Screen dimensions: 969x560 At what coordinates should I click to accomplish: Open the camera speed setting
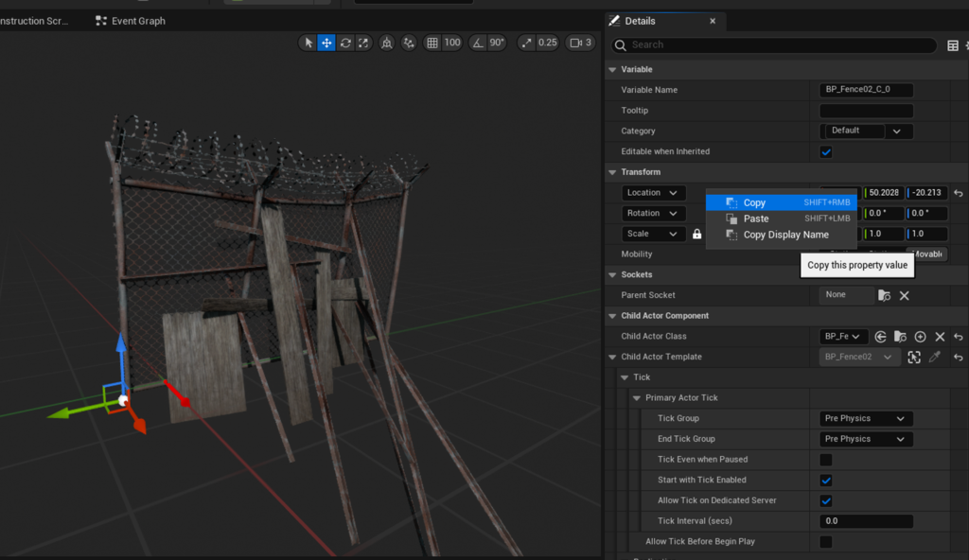pyautogui.click(x=580, y=43)
